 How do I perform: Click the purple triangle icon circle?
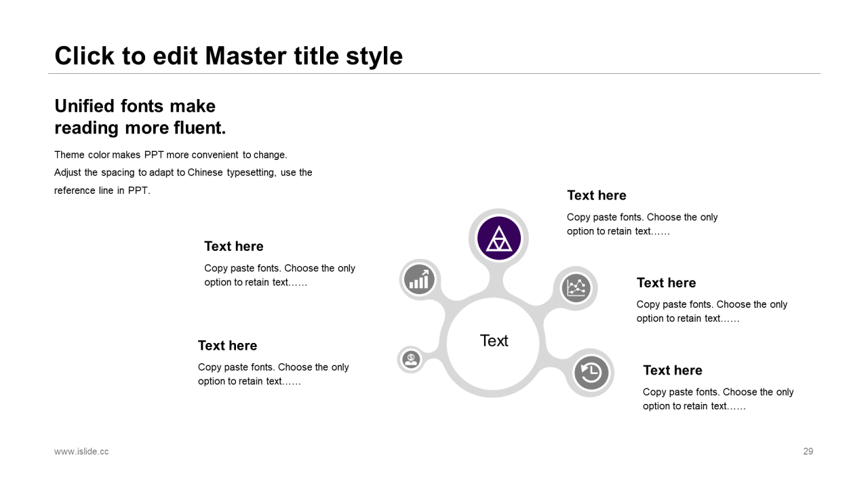tap(499, 239)
